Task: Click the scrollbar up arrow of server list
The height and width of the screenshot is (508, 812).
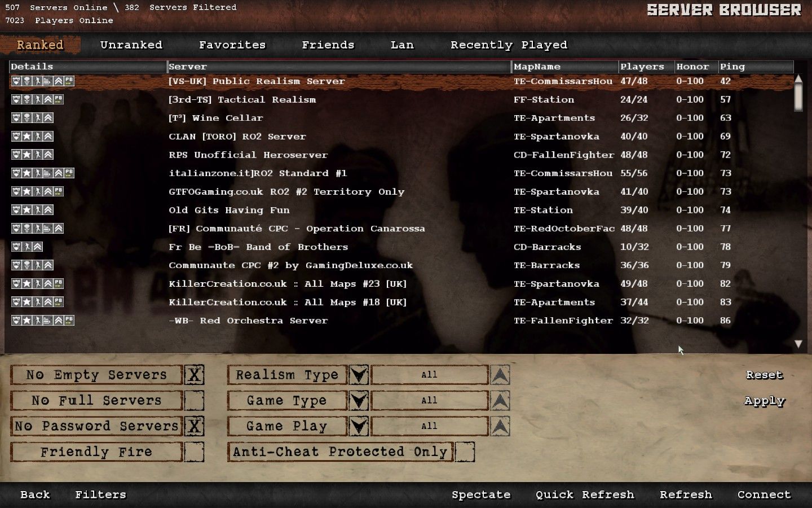Action: 798,78
